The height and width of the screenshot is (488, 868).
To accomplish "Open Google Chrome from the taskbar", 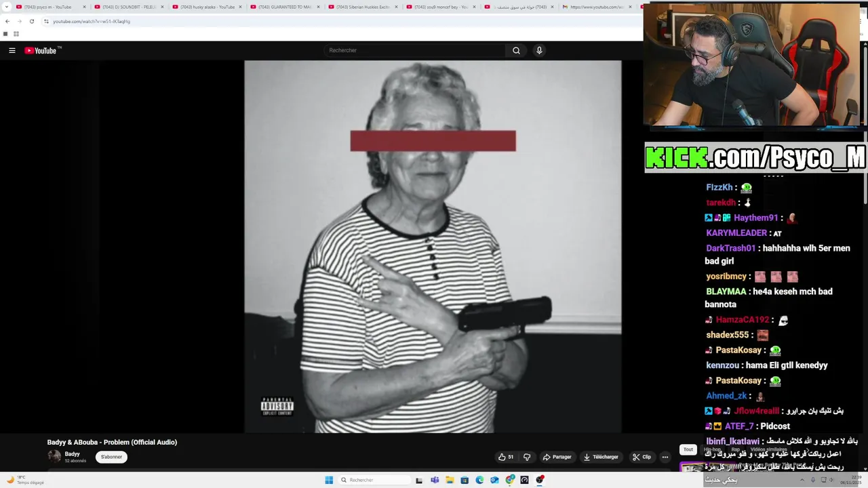I will [x=509, y=480].
